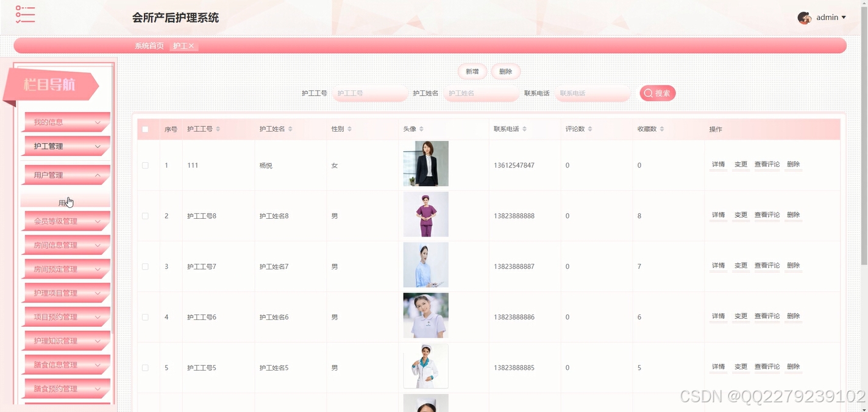Click the checklist logo icon top-left

coord(24,13)
